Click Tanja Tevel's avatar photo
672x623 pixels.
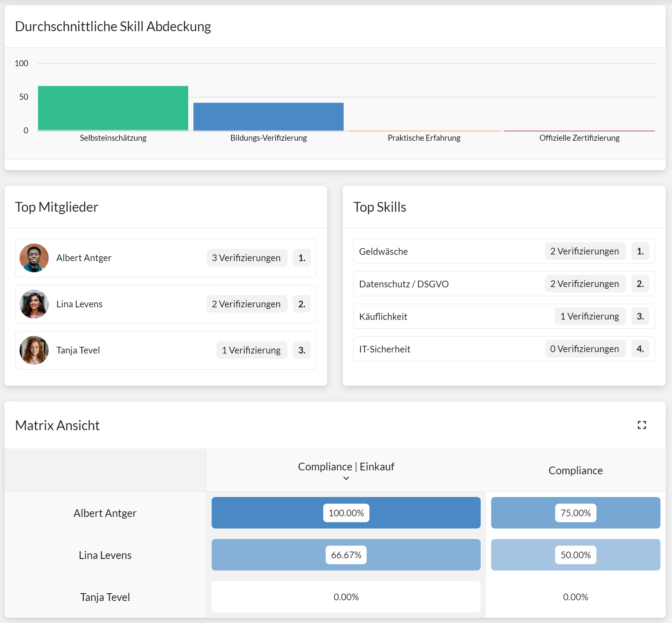[x=34, y=350]
